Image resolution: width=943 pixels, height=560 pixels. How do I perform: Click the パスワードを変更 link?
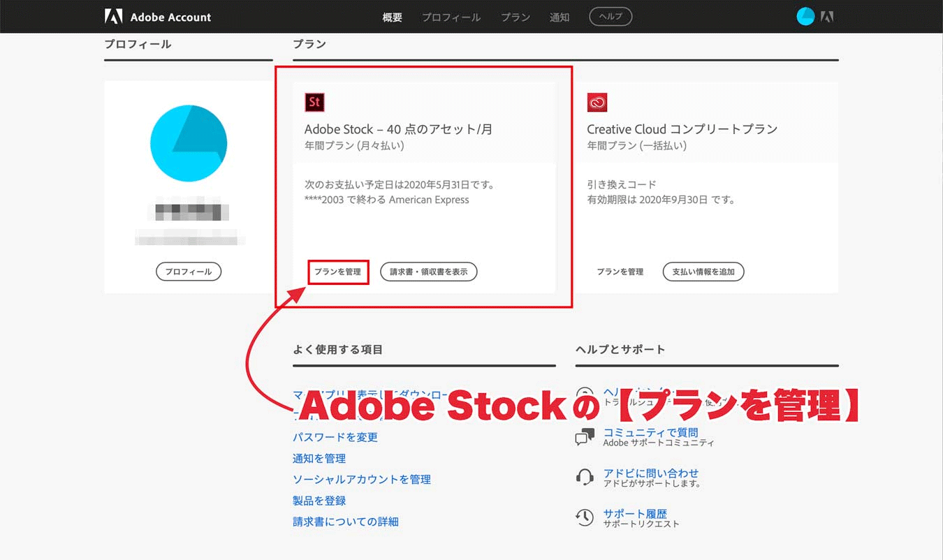click(334, 438)
